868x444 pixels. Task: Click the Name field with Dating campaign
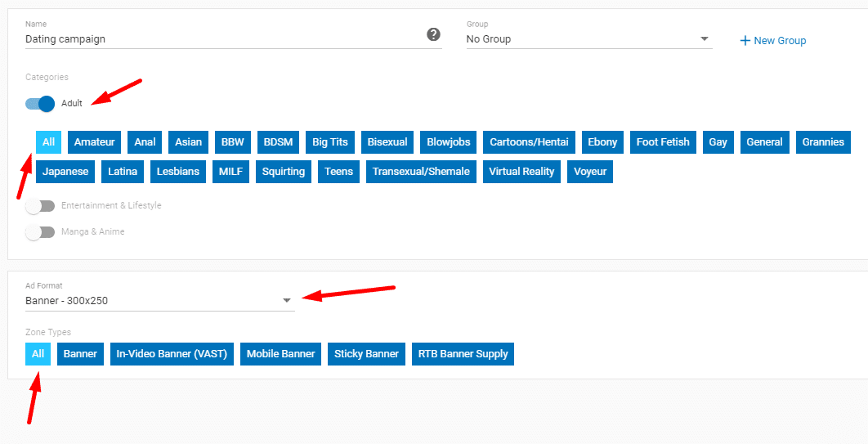click(221, 39)
